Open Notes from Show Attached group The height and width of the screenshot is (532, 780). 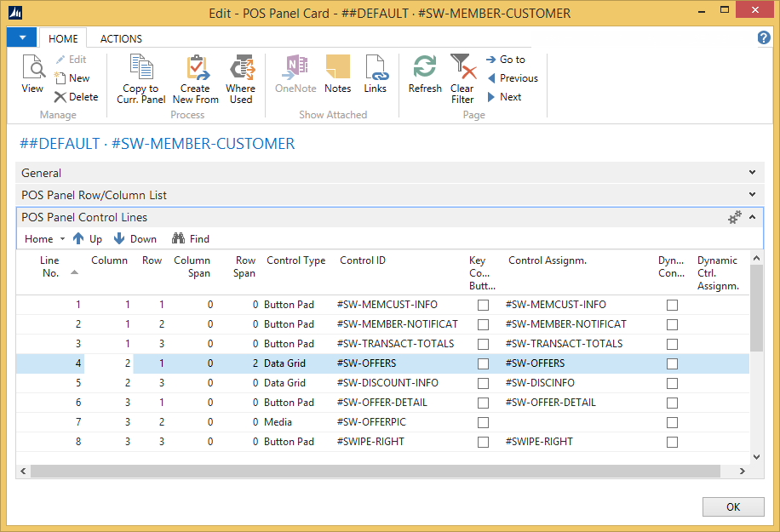(337, 75)
